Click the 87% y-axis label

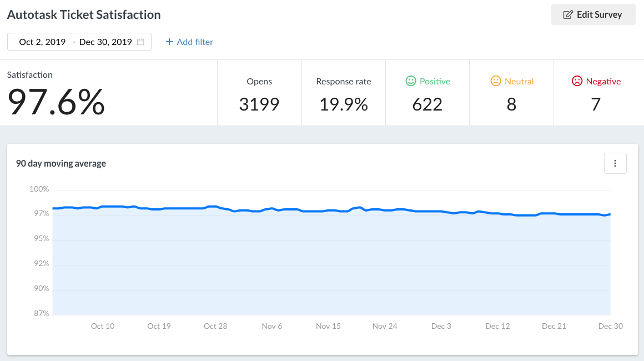[42, 313]
